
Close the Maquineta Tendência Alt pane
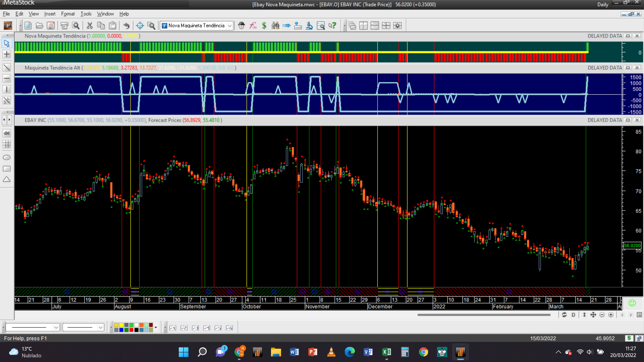tap(637, 68)
